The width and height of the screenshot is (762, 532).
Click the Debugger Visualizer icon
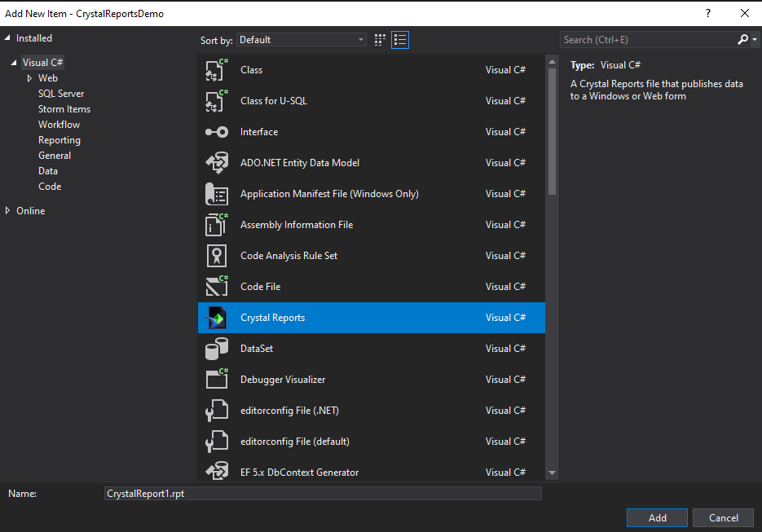(x=217, y=380)
